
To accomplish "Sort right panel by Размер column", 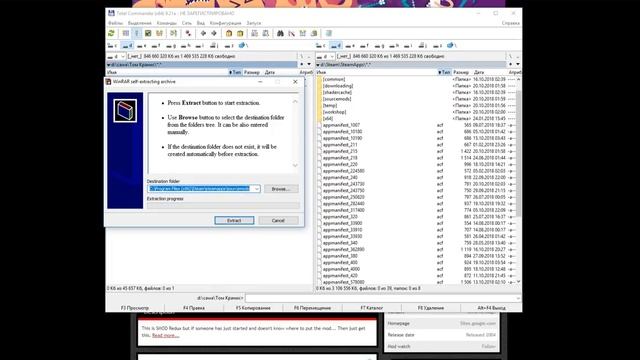I will coord(461,72).
